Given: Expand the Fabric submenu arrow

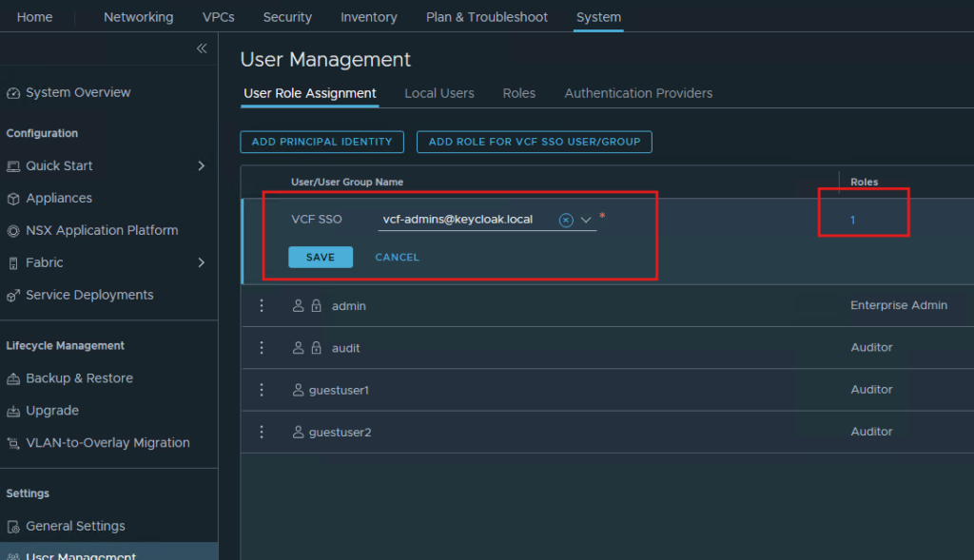Looking at the screenshot, I should (x=201, y=262).
